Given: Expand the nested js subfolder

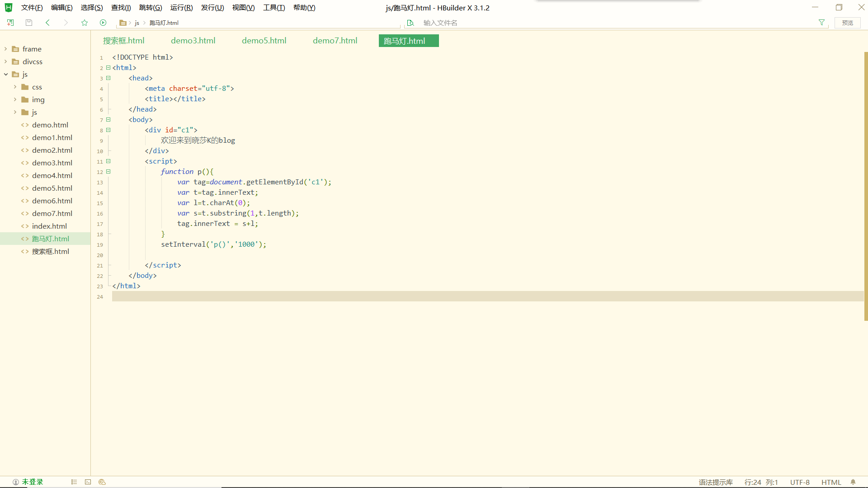Looking at the screenshot, I should pyautogui.click(x=15, y=112).
